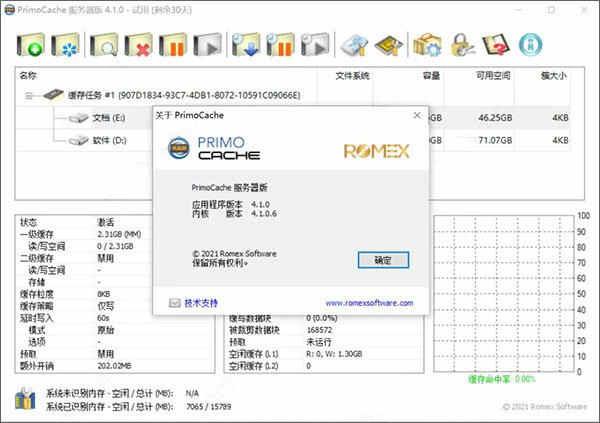Click the Primo Cache logo in dialog
The image size is (600, 423).
(x=214, y=148)
